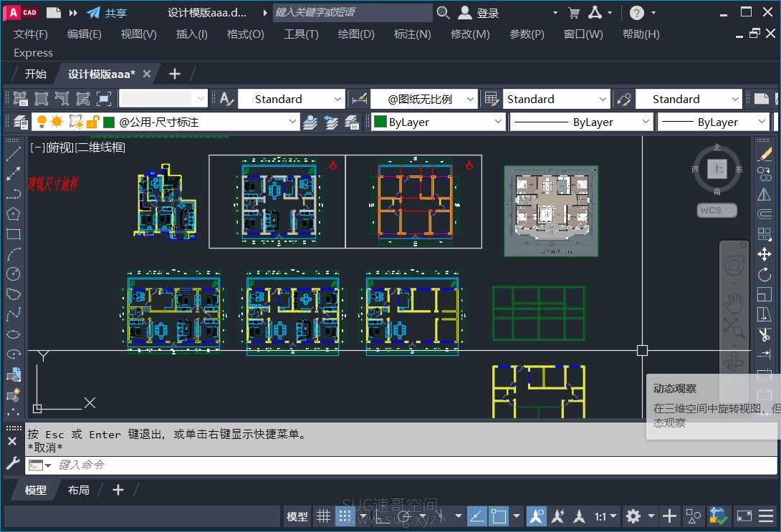This screenshot has width=781, height=532.
Task: Toggle layer lock padlock icon
Action: pyautogui.click(x=92, y=122)
